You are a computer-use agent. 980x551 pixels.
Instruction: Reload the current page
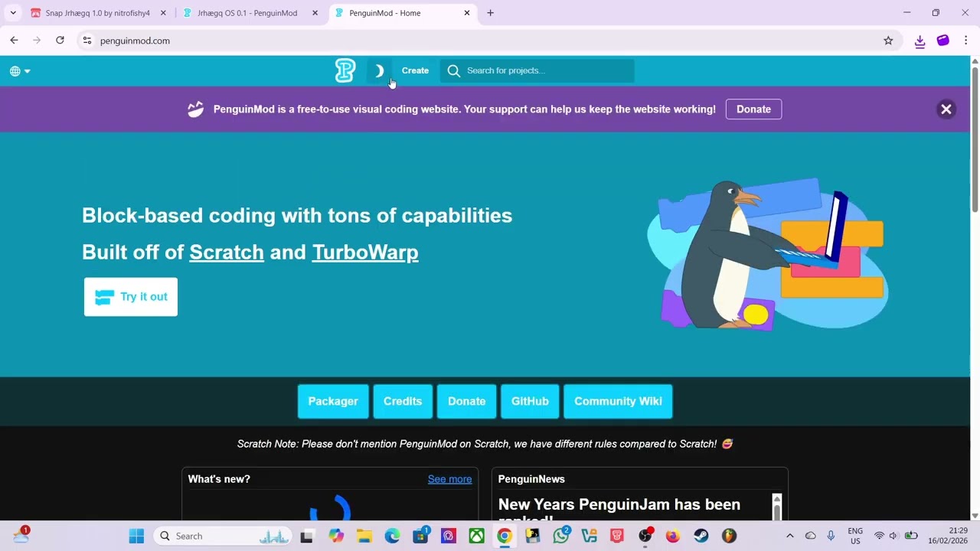pos(60,41)
